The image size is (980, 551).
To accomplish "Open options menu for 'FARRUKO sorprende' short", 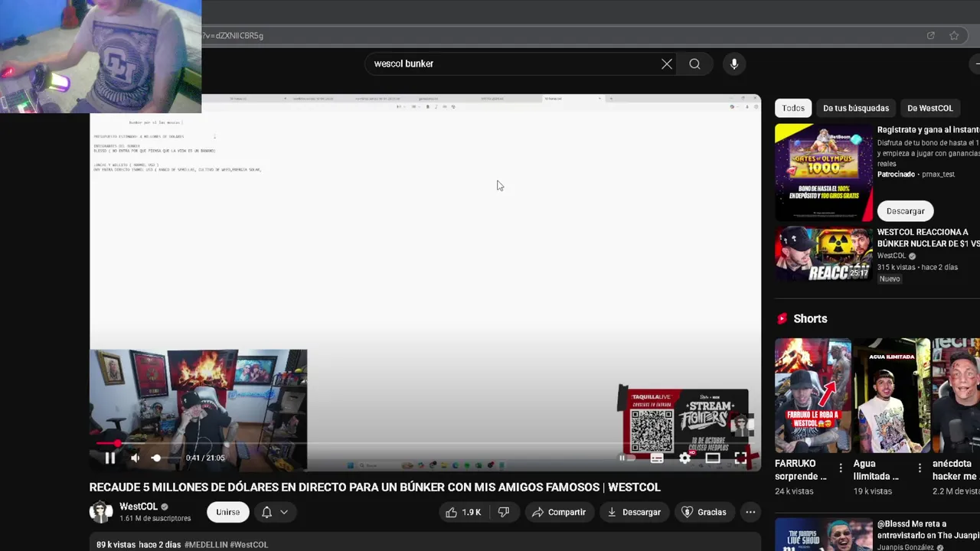I will click(841, 468).
